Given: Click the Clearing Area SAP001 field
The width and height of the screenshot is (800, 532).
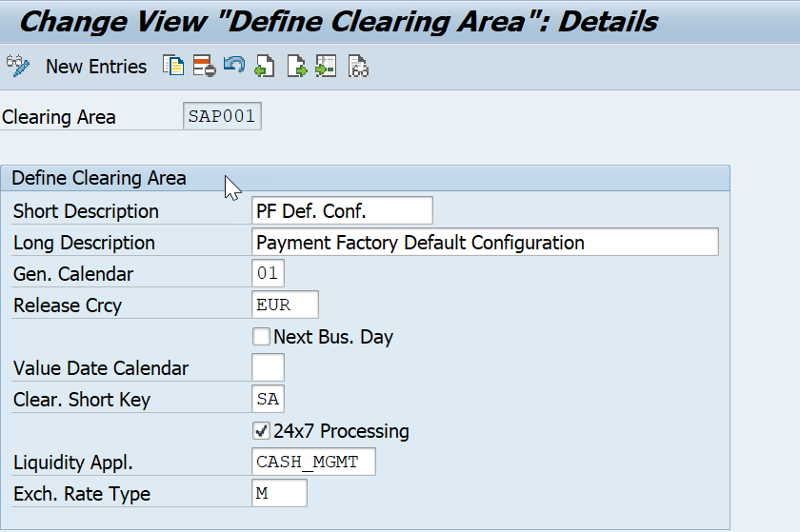Looking at the screenshot, I should coord(222,116).
